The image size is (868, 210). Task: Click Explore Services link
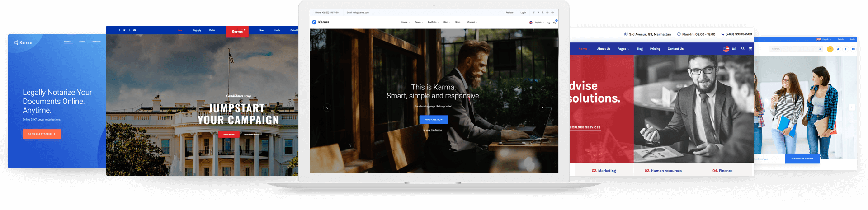pyautogui.click(x=585, y=127)
